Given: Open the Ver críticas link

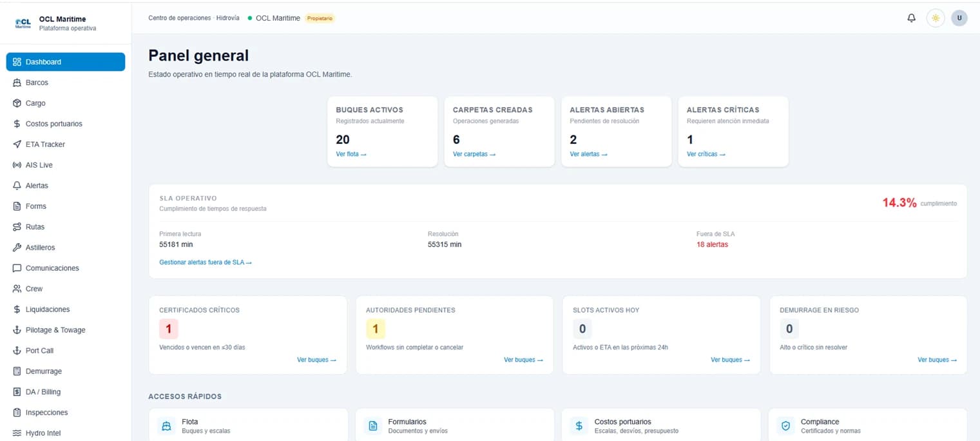Looking at the screenshot, I should 706,154.
